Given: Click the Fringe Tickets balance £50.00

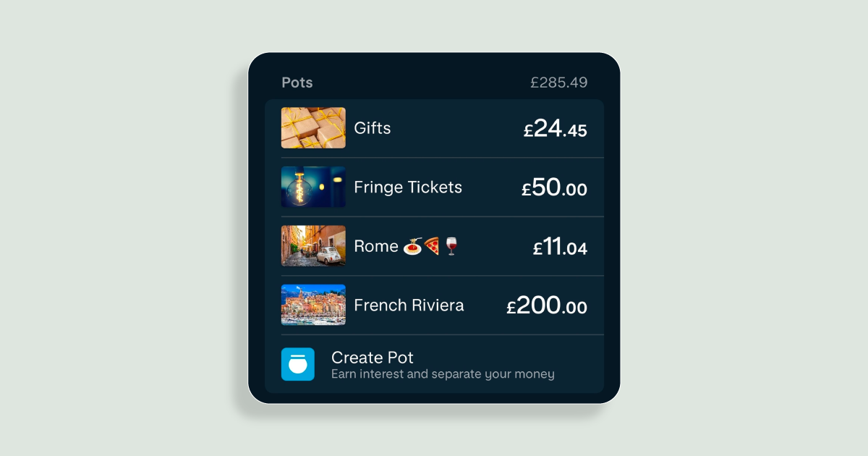Looking at the screenshot, I should 554,188.
